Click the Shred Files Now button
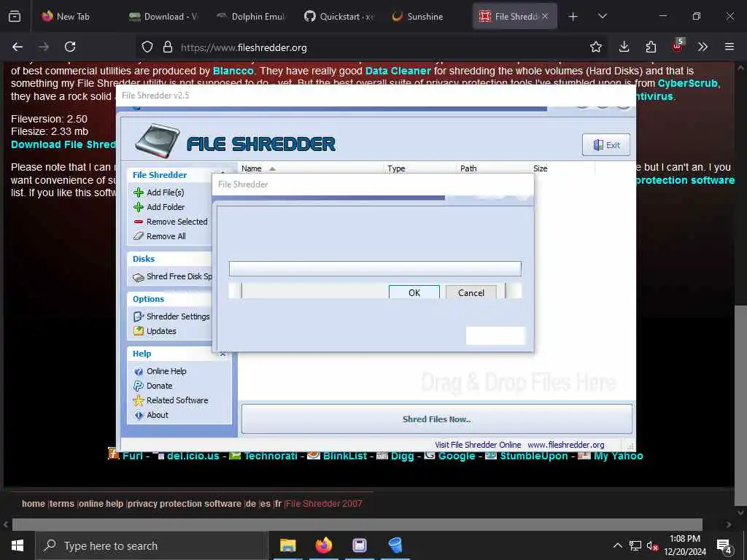Image resolution: width=747 pixels, height=560 pixels. pos(436,419)
